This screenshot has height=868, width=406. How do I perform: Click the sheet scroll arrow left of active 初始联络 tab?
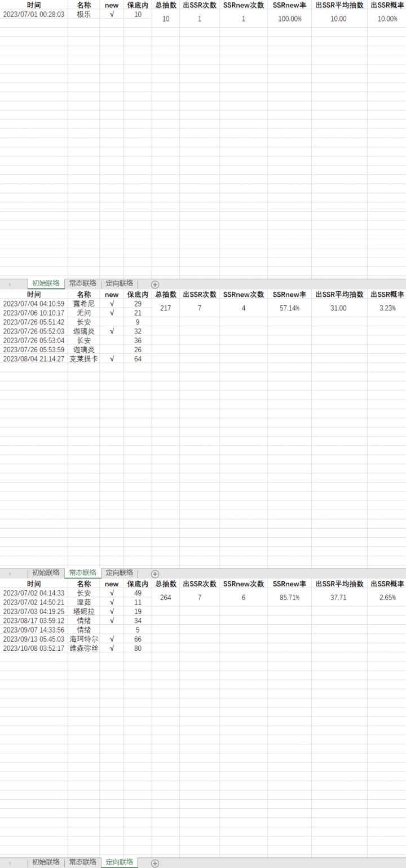10,284
